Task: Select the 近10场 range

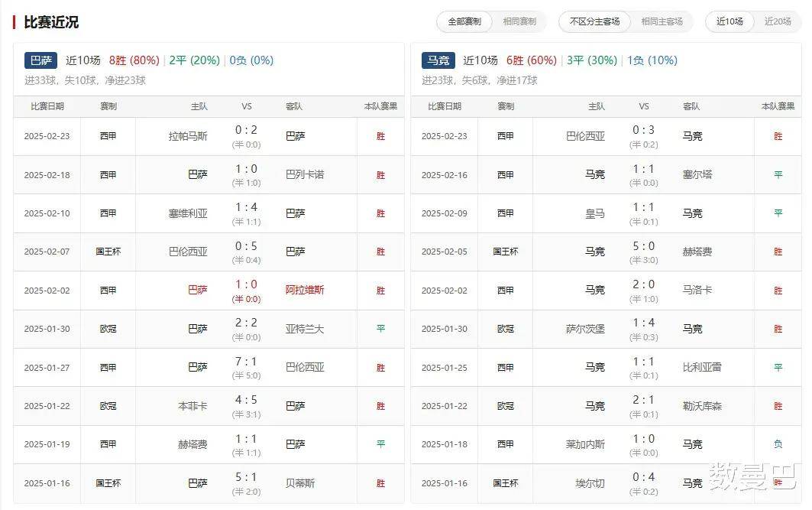Action: click(x=730, y=21)
